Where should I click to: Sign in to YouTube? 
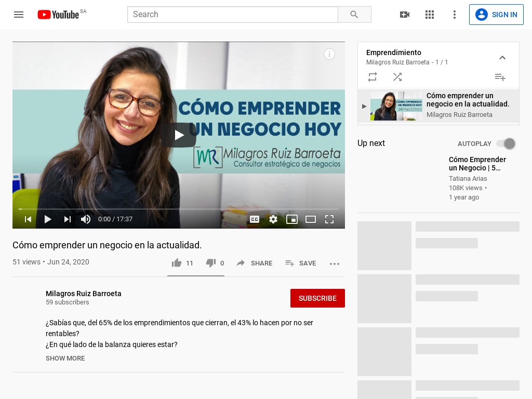(496, 15)
